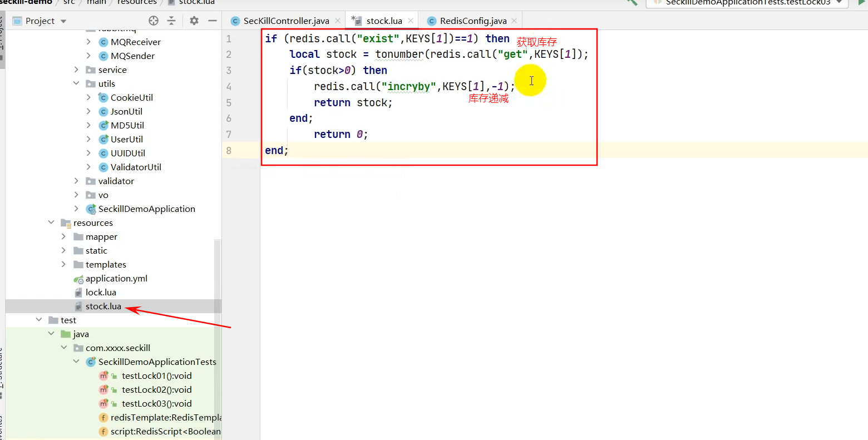Select the UUIDUtil class
Image resolution: width=868 pixels, height=440 pixels.
tap(128, 153)
